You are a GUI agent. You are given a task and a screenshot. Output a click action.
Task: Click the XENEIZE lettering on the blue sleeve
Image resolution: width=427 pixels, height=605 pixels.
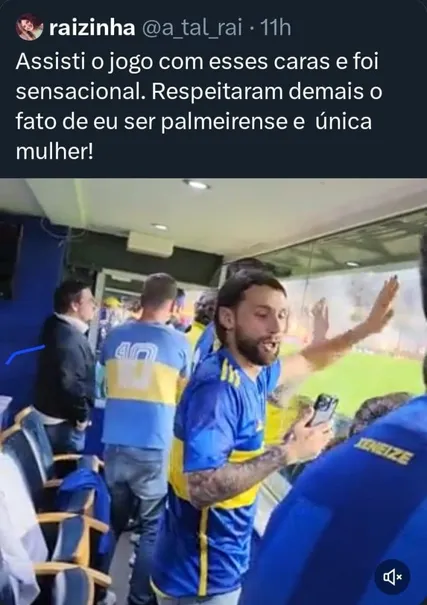coord(384,451)
